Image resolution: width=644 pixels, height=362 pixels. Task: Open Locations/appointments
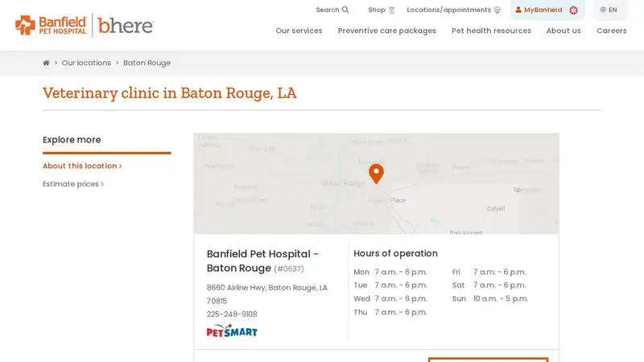coord(453,10)
